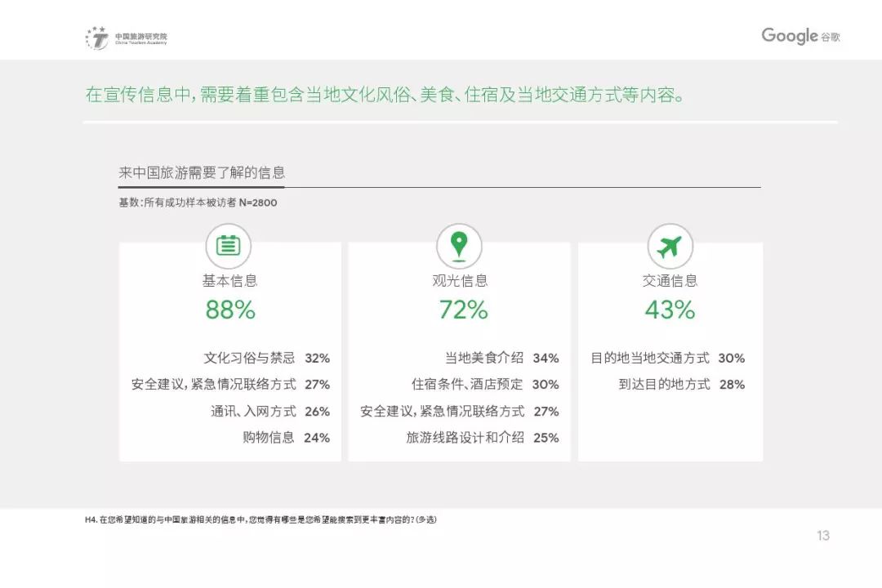This screenshot has height=588, width=882.
Task: Click the 购物信息 24% entry
Action: (x=283, y=438)
